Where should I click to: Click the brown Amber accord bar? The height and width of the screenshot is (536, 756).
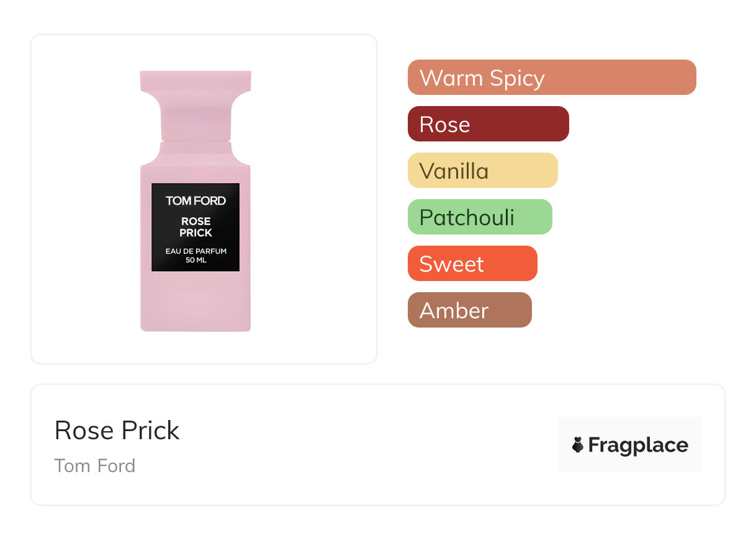tap(469, 310)
